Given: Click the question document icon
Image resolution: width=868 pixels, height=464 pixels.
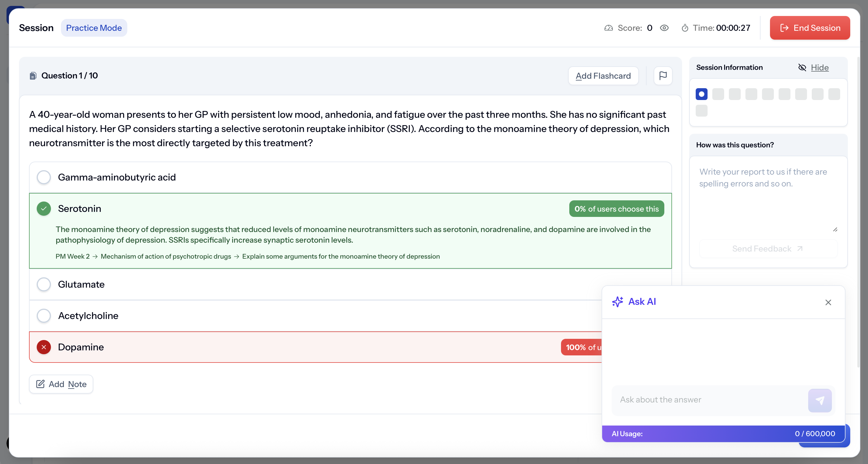Looking at the screenshot, I should click(x=33, y=76).
